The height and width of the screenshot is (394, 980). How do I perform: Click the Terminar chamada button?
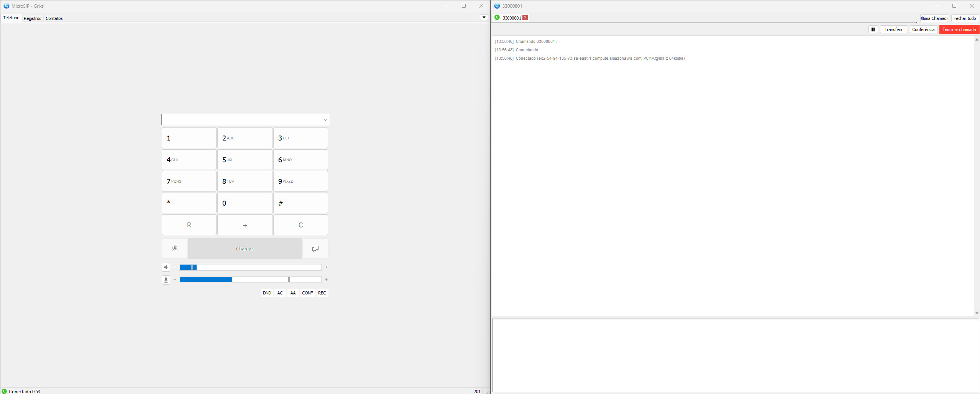[x=959, y=29]
